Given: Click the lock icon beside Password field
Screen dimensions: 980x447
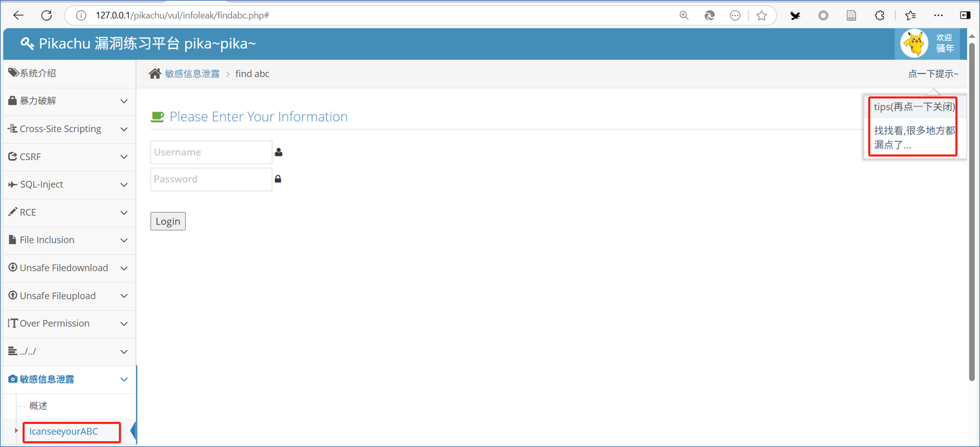Looking at the screenshot, I should coord(278,179).
